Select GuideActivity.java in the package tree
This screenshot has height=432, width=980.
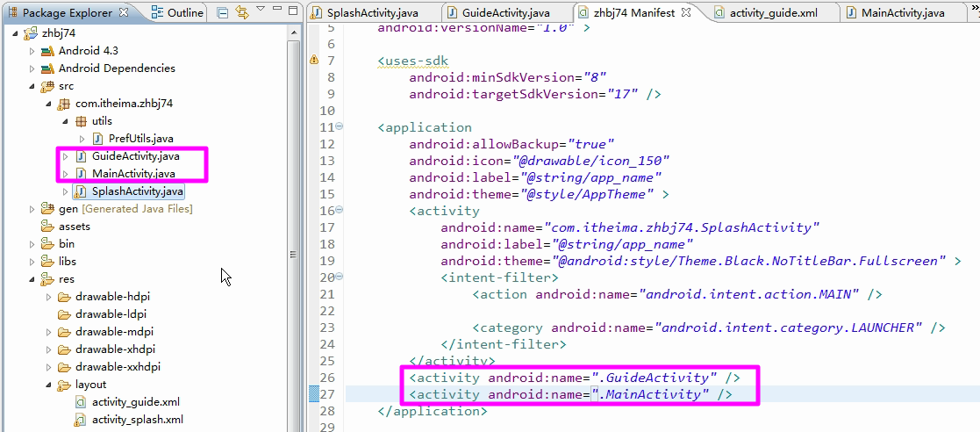click(135, 155)
